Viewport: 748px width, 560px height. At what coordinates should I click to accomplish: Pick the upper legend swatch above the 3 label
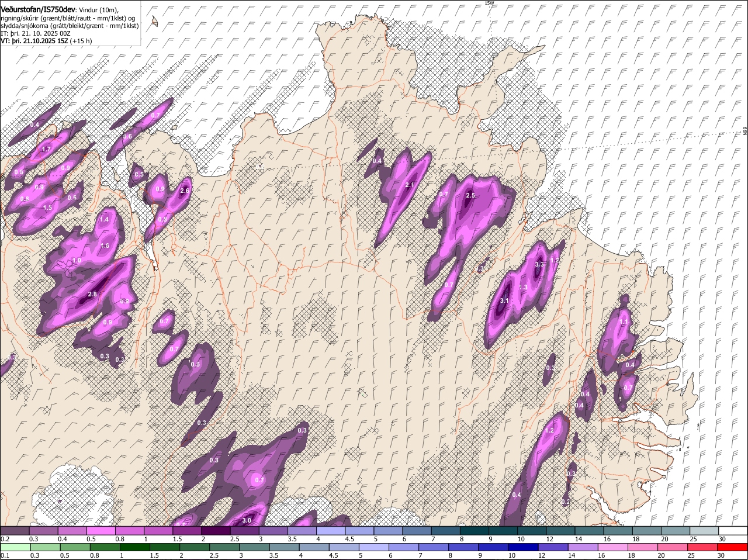(x=273, y=531)
